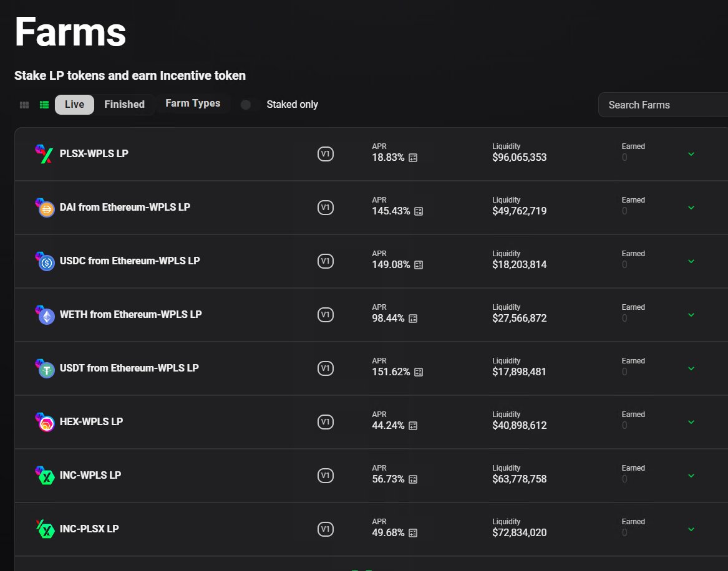The width and height of the screenshot is (728, 571).
Task: Click the INC-WPLS LP farm name
Action: pos(90,475)
